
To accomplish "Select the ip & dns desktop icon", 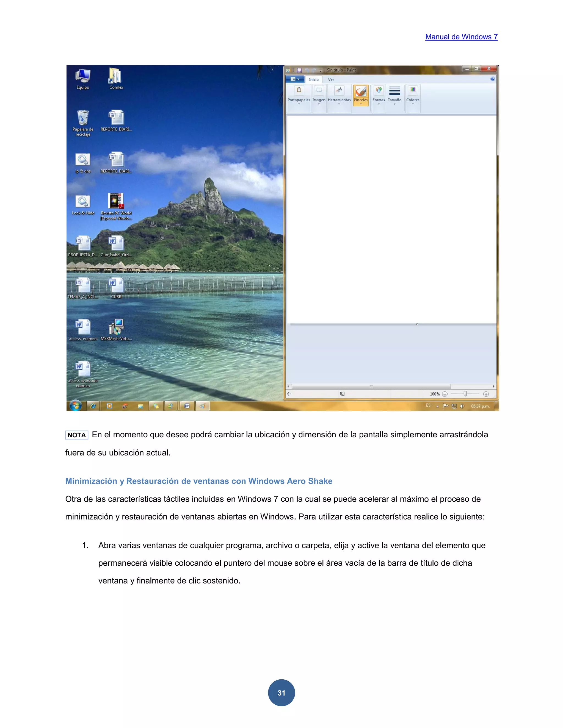I will pyautogui.click(x=83, y=163).
